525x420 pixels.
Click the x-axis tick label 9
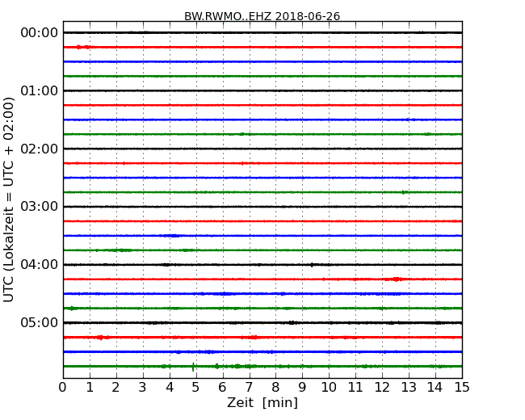pos(302,388)
